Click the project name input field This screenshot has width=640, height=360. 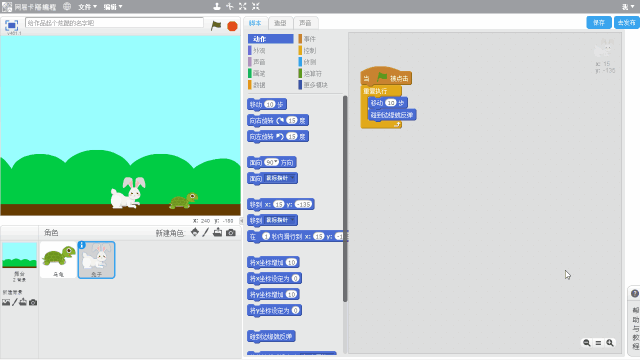(114, 23)
